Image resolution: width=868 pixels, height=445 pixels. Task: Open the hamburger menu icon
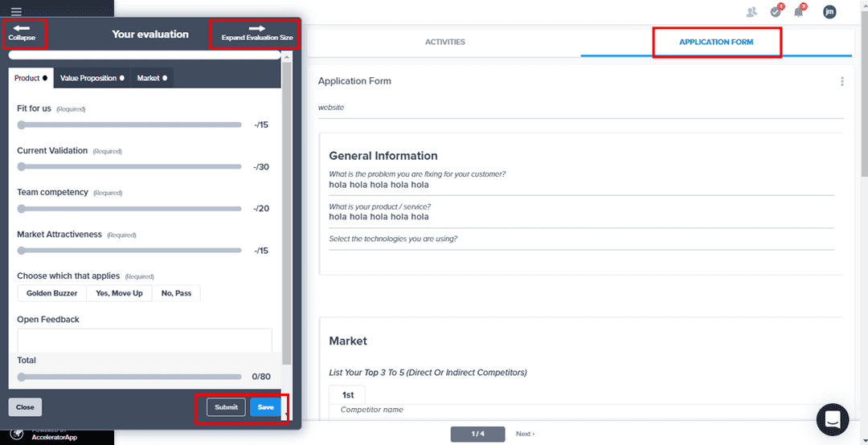point(16,11)
